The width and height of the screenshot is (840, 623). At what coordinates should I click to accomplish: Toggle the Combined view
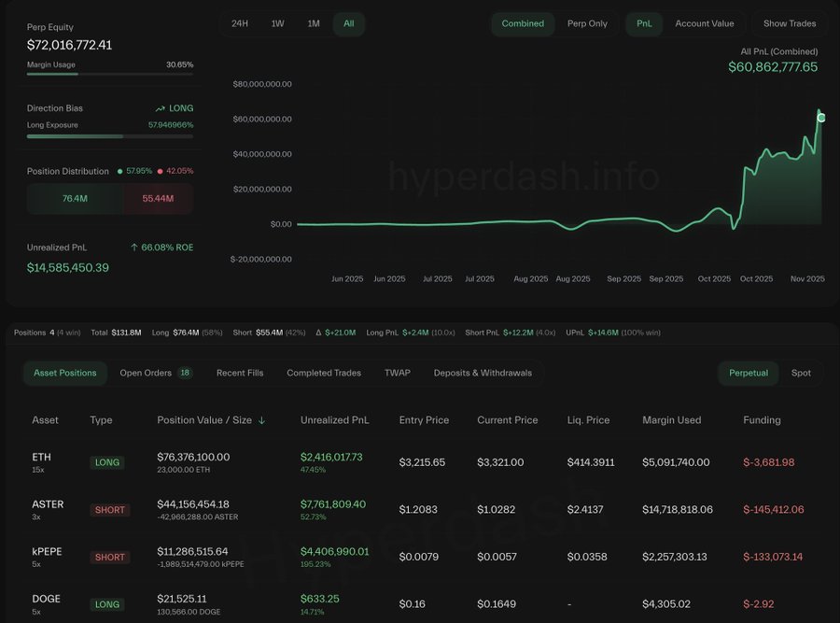click(x=523, y=24)
